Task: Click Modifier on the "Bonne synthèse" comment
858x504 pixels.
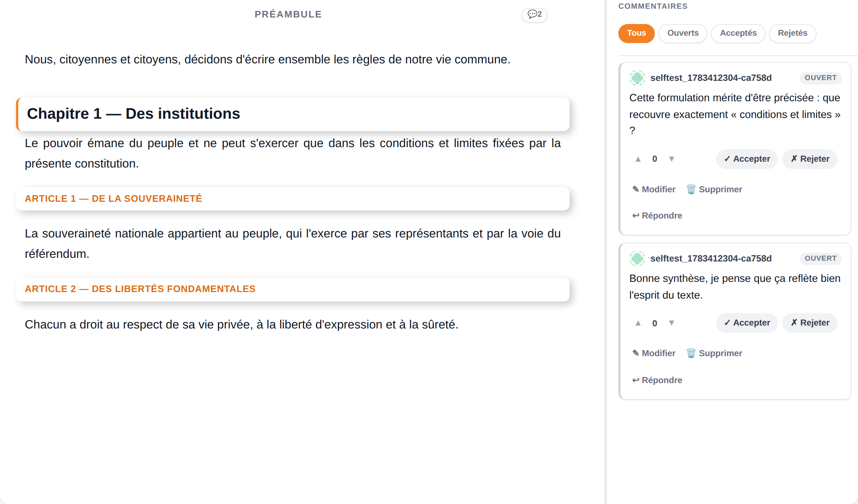Action: (654, 353)
